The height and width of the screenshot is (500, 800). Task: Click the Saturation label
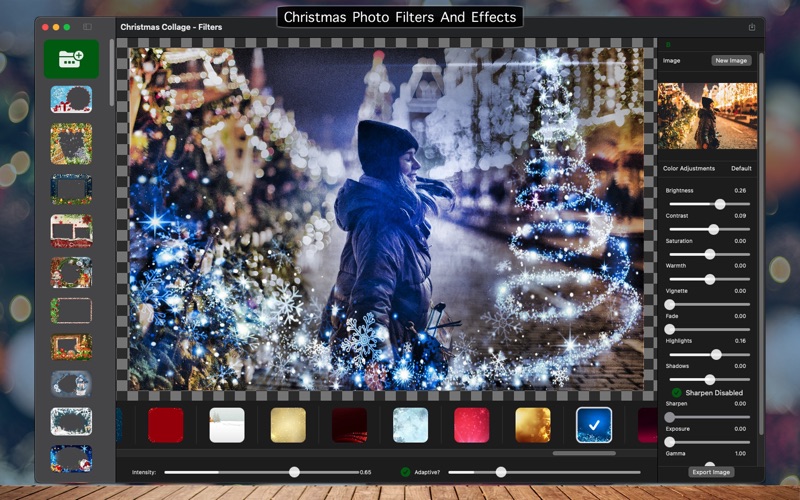coord(679,241)
